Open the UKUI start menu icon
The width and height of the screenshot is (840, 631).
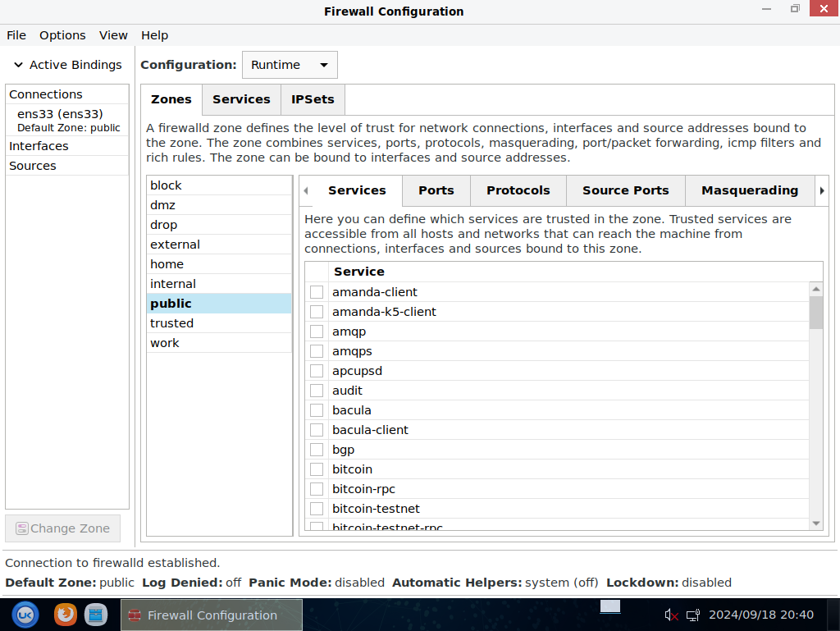(x=25, y=614)
